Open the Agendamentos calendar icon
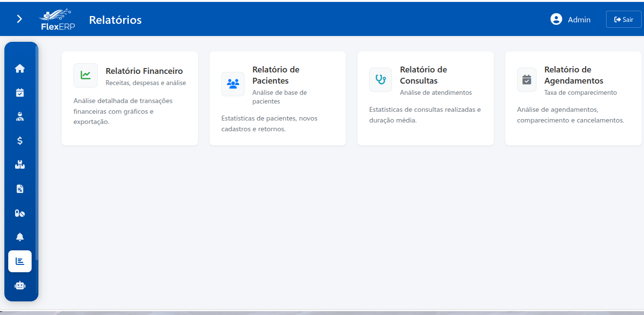The width and height of the screenshot is (644, 315). [x=20, y=92]
